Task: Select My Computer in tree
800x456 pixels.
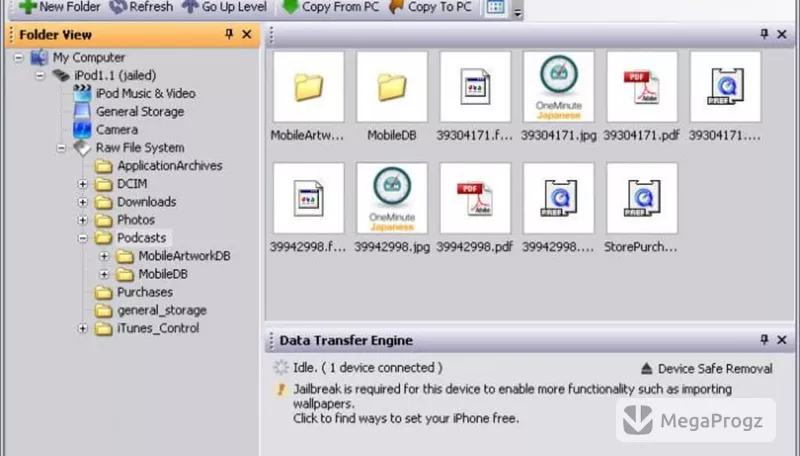Action: 89,57
